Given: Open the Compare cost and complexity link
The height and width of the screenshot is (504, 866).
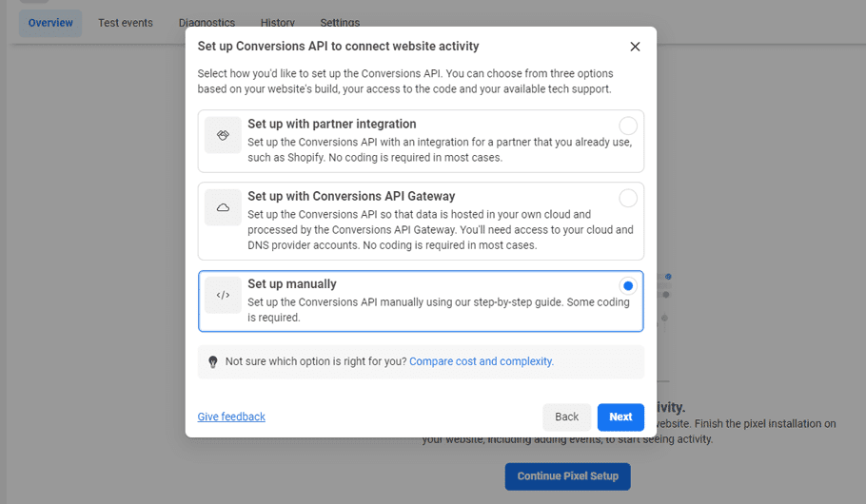Looking at the screenshot, I should coord(481,361).
